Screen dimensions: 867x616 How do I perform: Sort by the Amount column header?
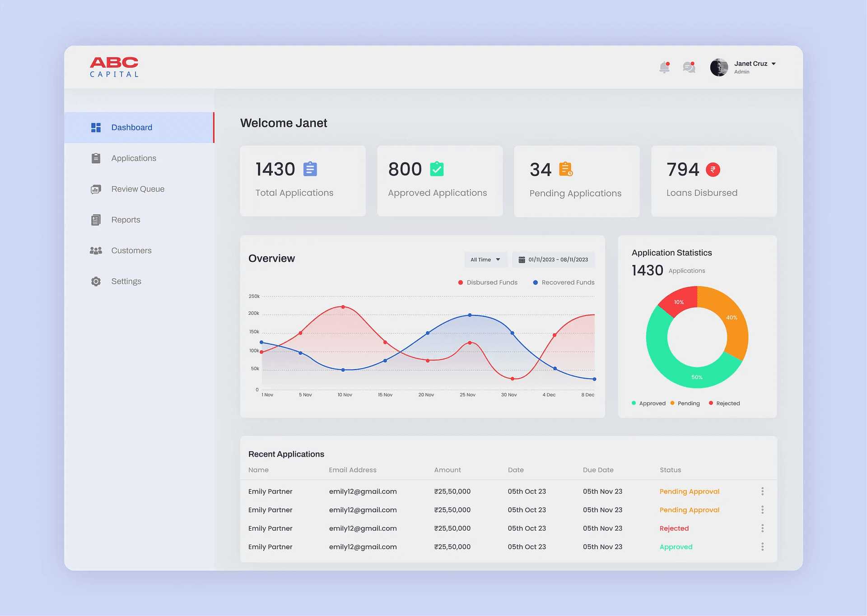pos(447,470)
